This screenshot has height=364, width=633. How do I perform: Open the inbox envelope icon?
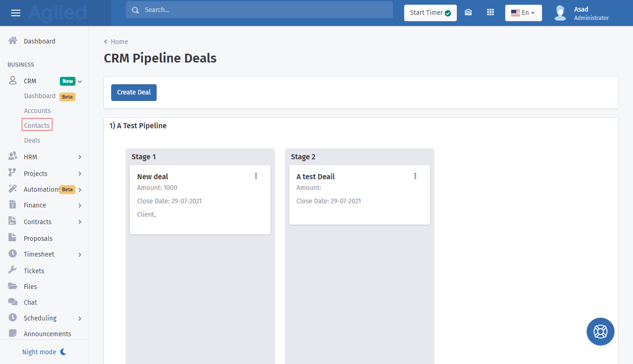click(x=468, y=13)
